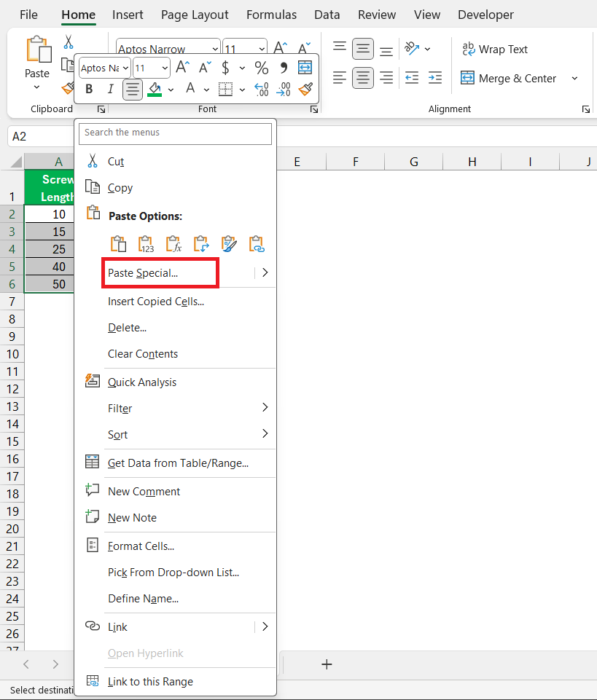Switch to Page Layout tab

click(x=195, y=15)
